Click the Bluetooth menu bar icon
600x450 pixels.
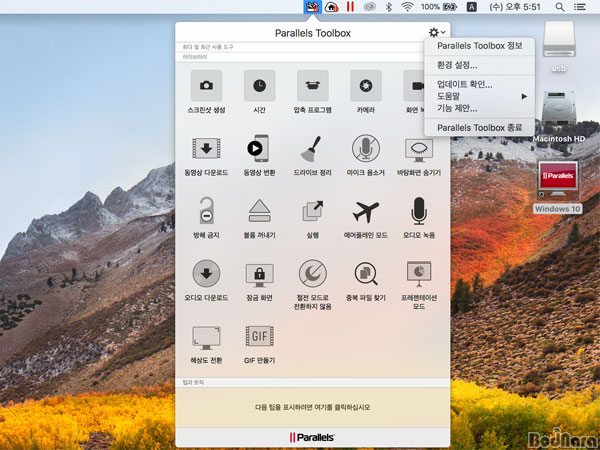tap(388, 7)
